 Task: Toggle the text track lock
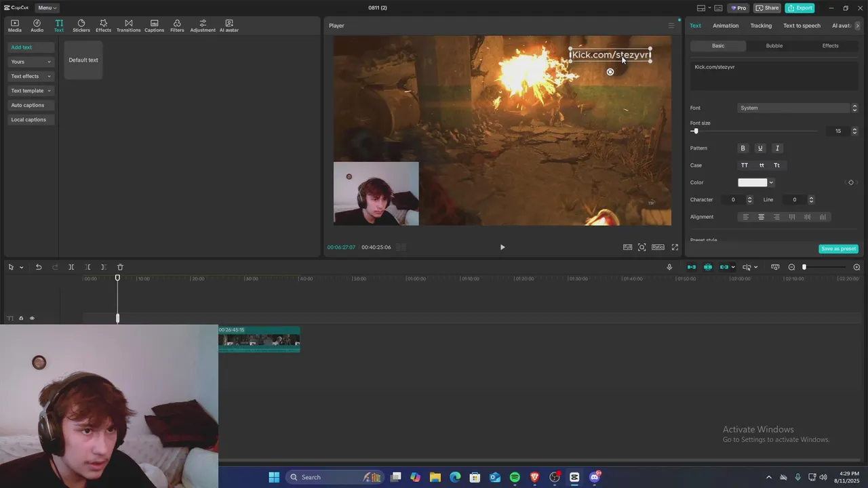point(21,318)
